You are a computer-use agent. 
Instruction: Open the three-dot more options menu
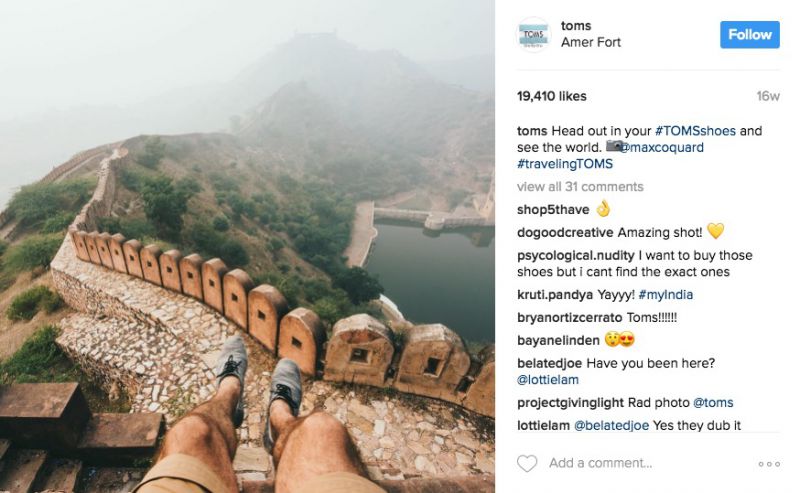[x=769, y=464]
